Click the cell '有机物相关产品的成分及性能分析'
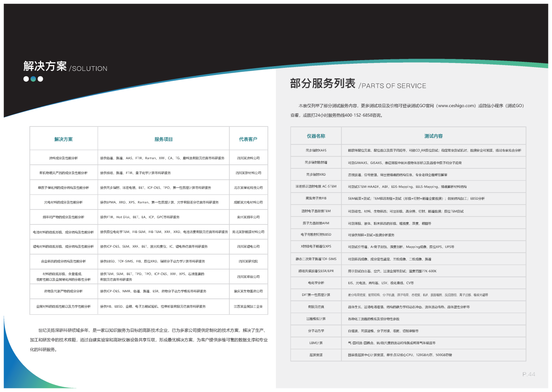552x392 pixels. (x=63, y=173)
